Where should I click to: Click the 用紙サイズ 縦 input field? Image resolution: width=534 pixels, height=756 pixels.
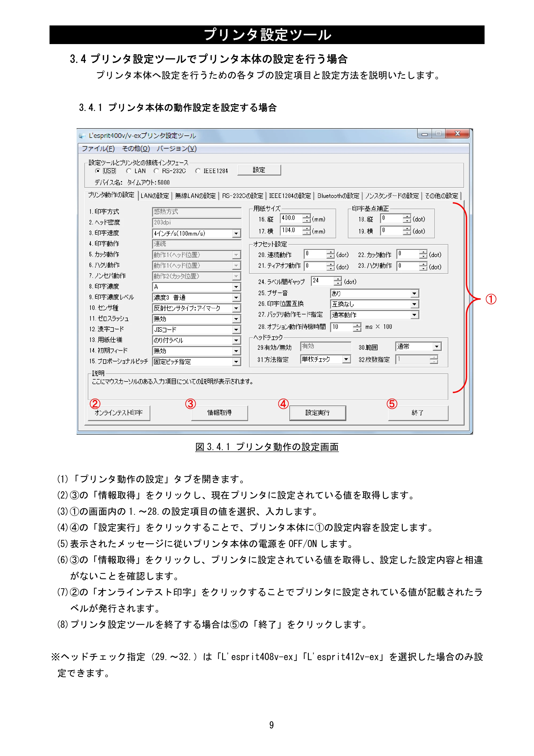291,218
